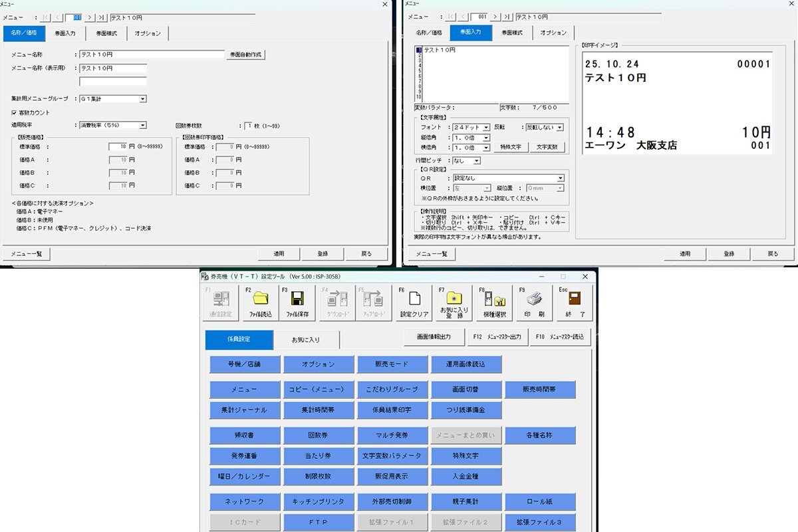Switch to the お気に入り tab
This screenshot has height=532, width=798.
[306, 340]
